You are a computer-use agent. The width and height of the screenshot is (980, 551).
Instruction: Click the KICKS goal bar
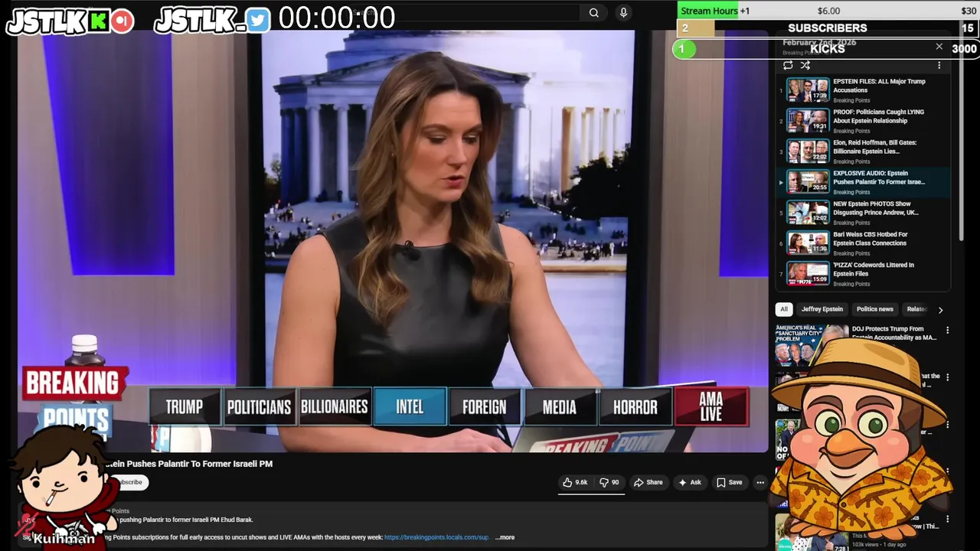click(x=826, y=49)
